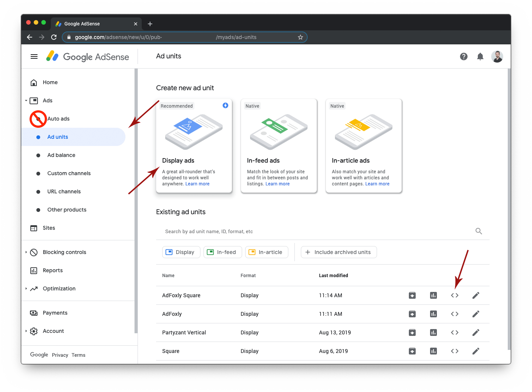Click the Google AdSense logo
Image resolution: width=532 pixels, height=392 pixels.
point(88,56)
